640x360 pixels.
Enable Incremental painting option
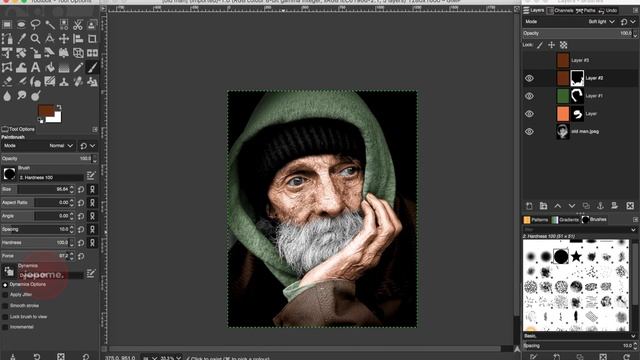5,327
